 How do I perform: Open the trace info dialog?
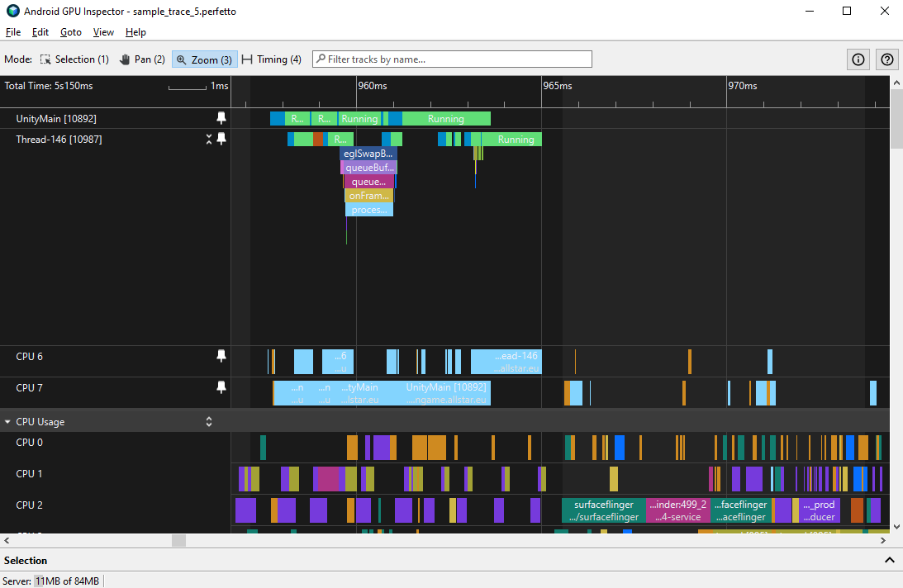858,59
